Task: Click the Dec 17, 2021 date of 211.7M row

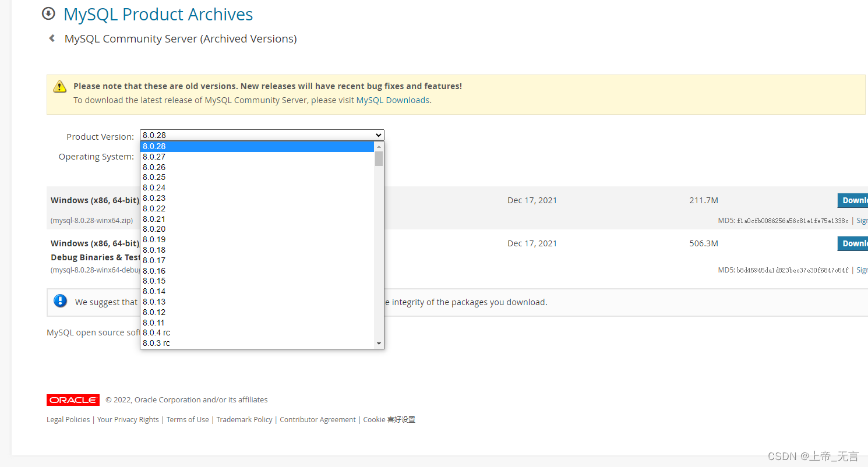Action: click(x=532, y=200)
